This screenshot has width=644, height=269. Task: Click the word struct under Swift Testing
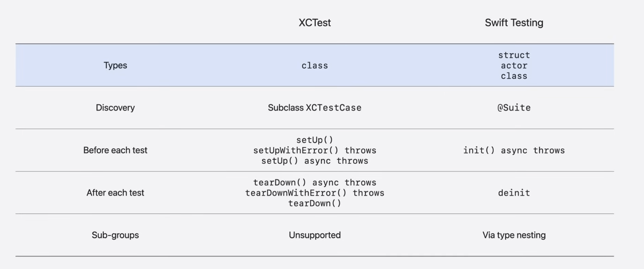coord(514,55)
